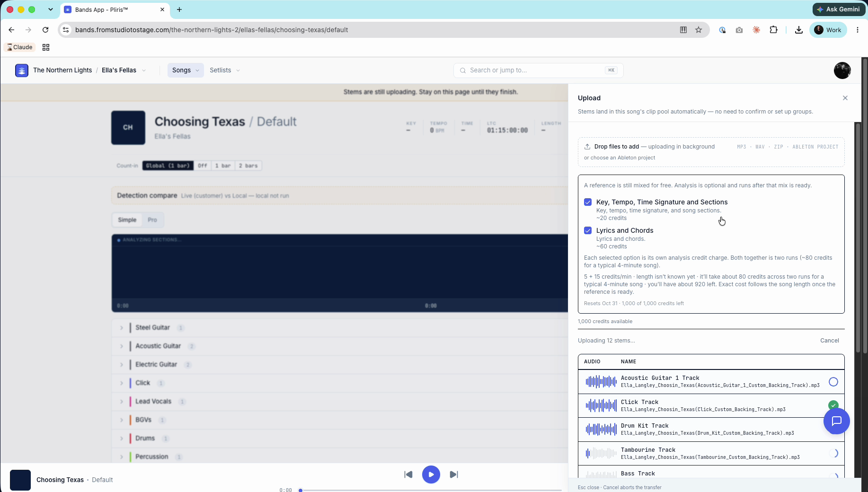Set count-in to Global (1 bar)
This screenshot has width=868, height=492.
tap(168, 166)
